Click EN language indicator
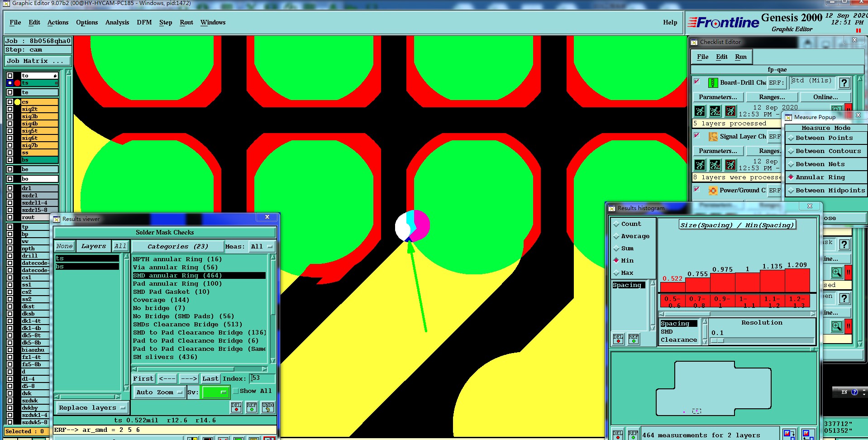The height and width of the screenshot is (440, 868). (x=844, y=392)
